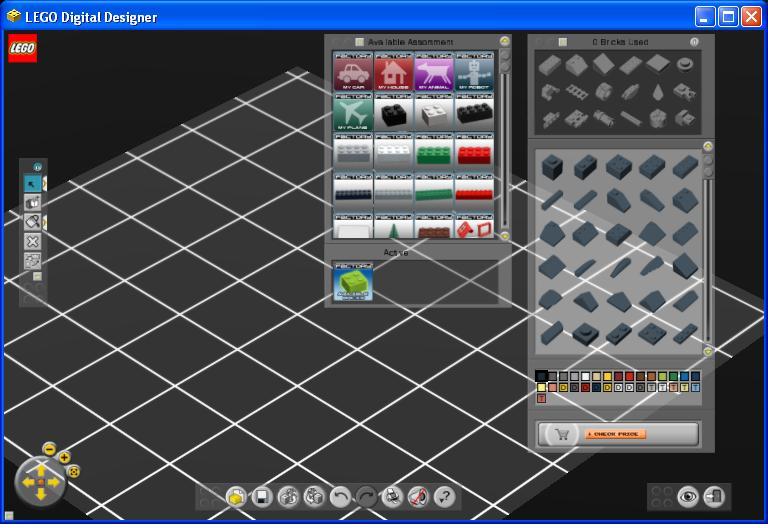Zoom in with the plus button
This screenshot has height=528, width=768.
point(64,457)
